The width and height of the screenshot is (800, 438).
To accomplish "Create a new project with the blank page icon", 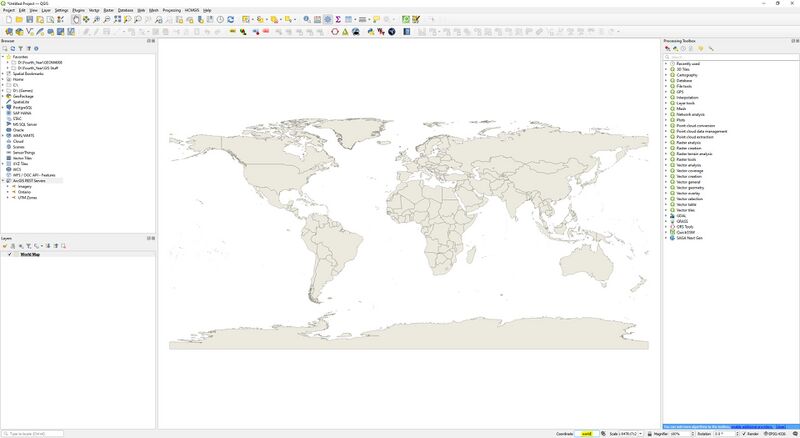I will (9, 19).
